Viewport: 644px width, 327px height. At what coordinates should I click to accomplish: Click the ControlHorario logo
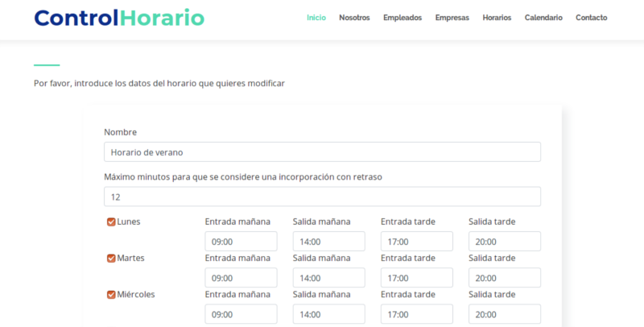[x=119, y=18]
